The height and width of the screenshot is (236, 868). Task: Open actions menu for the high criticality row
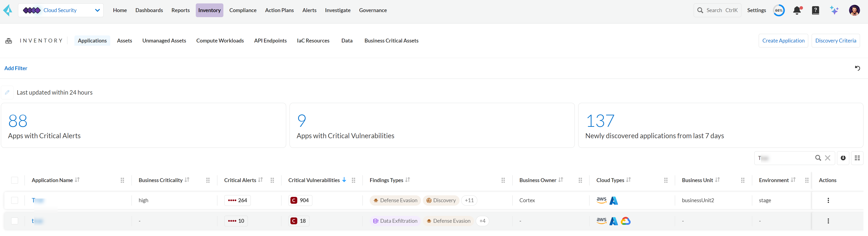click(828, 200)
